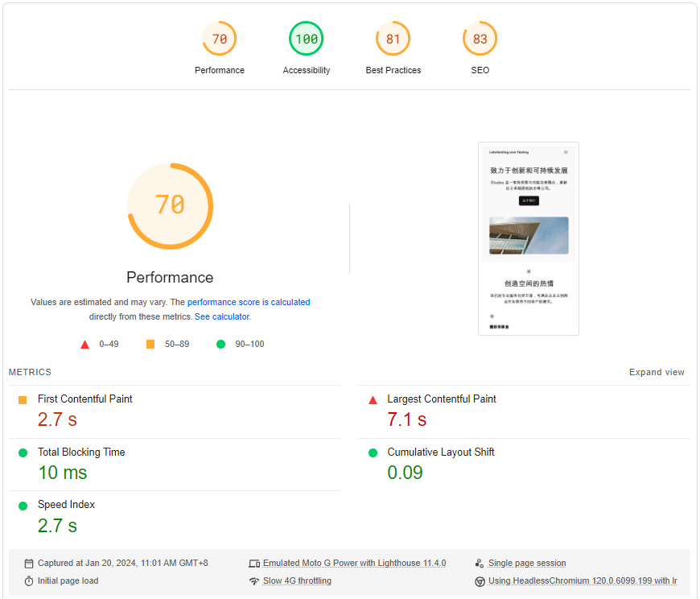Image resolution: width=700 pixels, height=599 pixels.
Task: Click the network icon beside Slow 4G throttling
Action: point(254,581)
